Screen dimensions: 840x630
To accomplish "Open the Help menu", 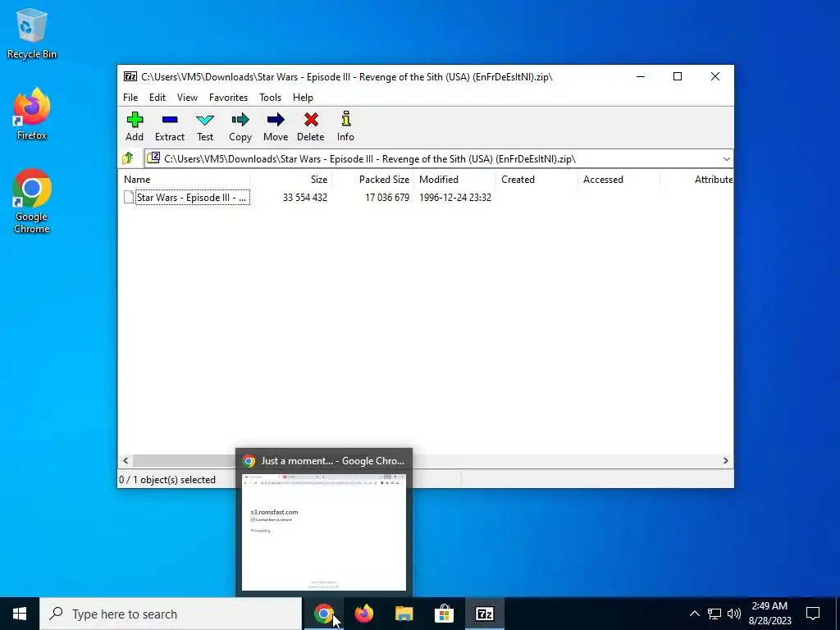I will pos(303,98).
